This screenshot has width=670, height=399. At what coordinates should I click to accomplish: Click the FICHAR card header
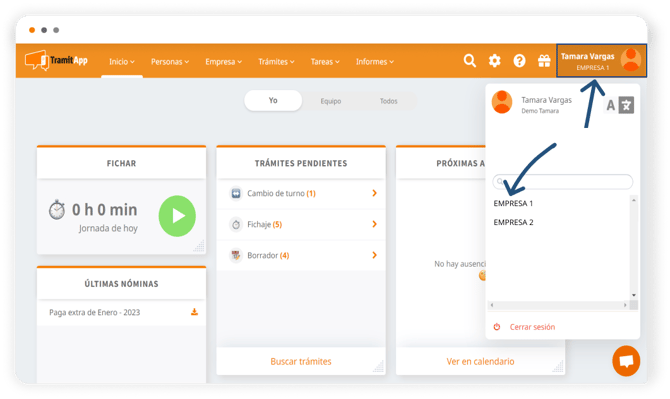coord(121,163)
